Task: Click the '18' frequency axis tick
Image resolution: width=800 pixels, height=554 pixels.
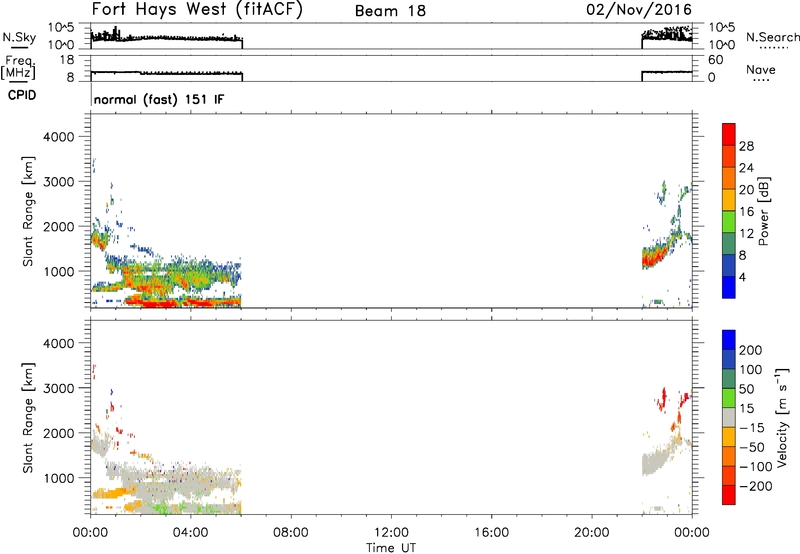Action: coord(67,60)
